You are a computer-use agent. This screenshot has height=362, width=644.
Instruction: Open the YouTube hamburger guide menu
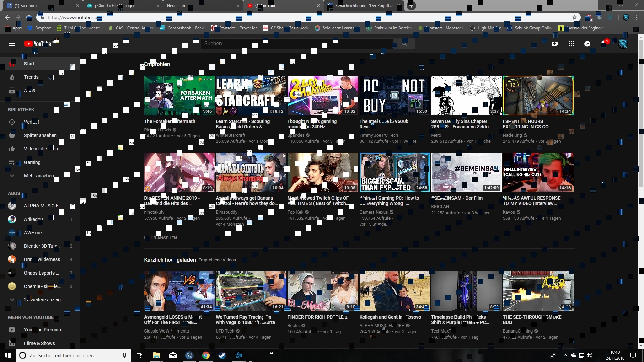tap(12, 44)
